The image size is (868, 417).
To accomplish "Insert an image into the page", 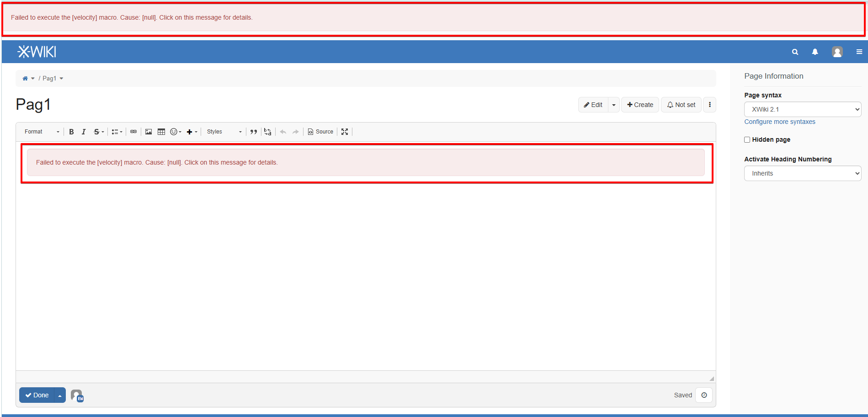I will point(149,132).
